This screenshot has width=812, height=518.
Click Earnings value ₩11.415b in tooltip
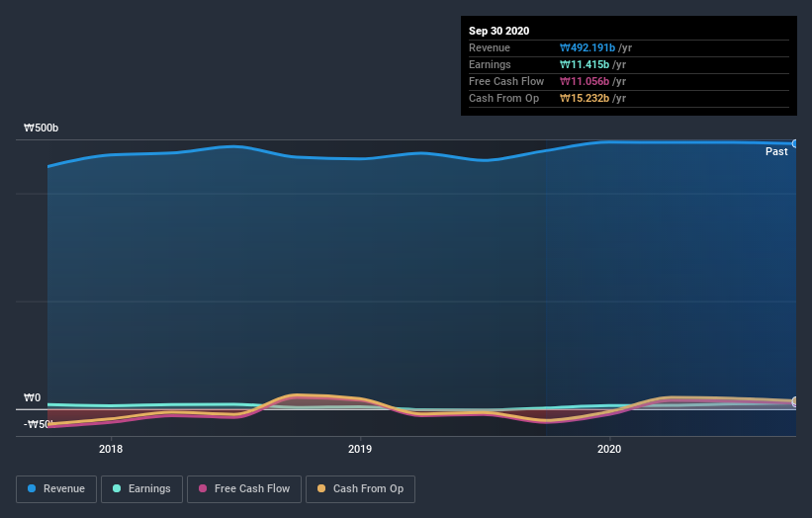[x=585, y=64]
